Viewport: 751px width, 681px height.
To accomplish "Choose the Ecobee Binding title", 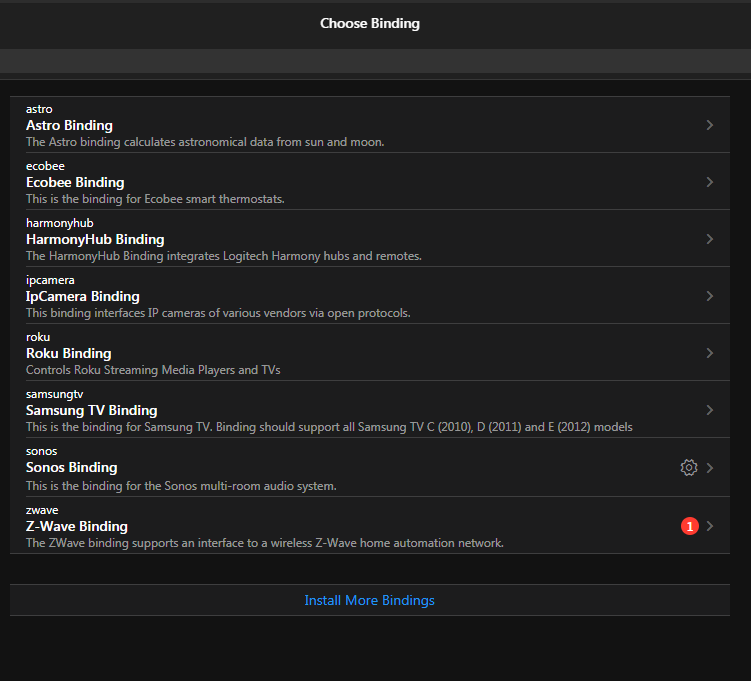I will click(x=75, y=183).
